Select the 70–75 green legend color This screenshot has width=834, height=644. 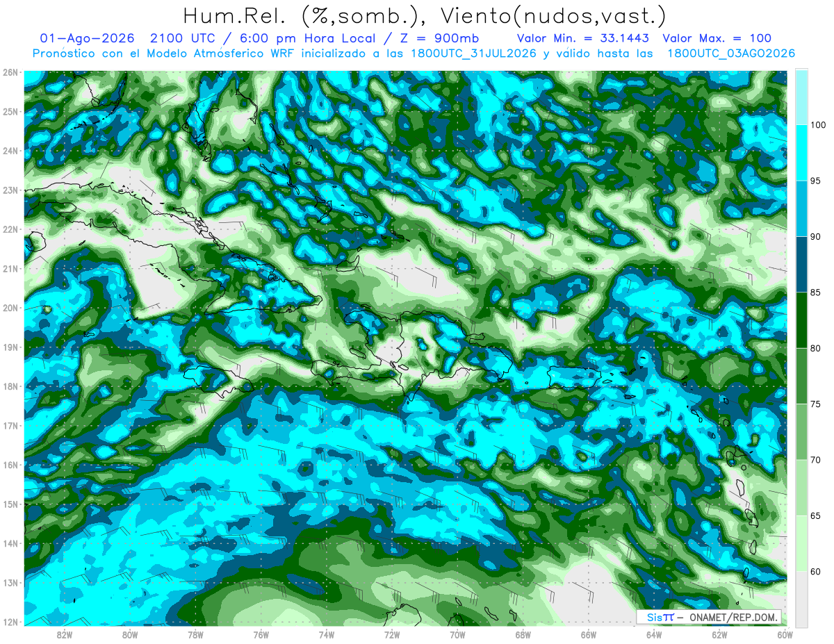801,431
